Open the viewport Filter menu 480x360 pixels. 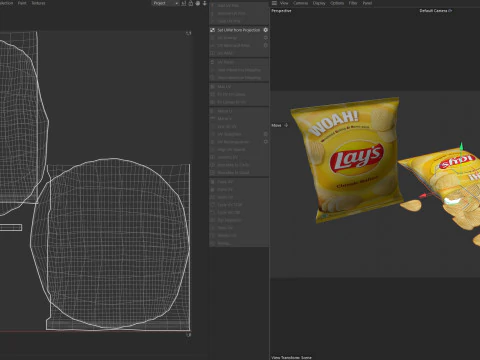point(353,3)
